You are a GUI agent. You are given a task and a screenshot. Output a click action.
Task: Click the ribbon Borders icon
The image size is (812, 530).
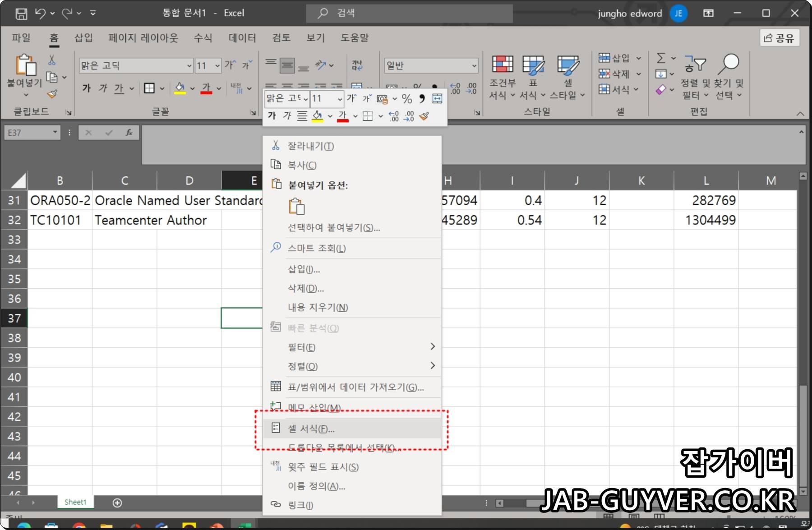[149, 88]
